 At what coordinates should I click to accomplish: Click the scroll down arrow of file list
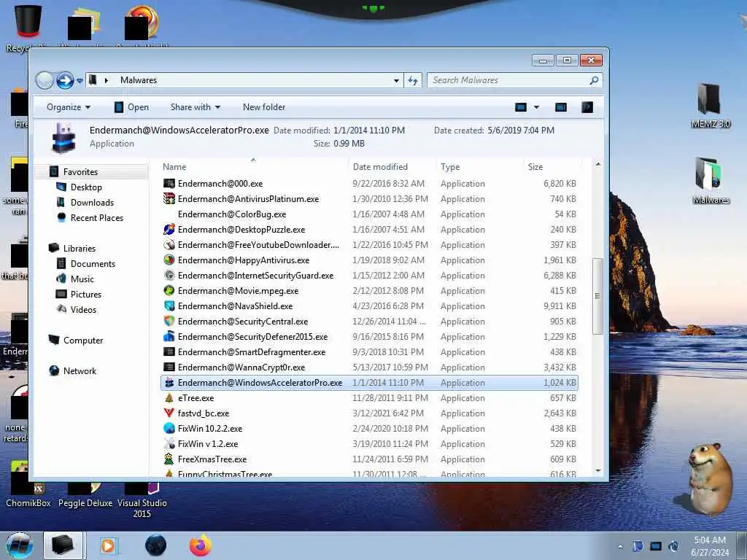(x=598, y=470)
